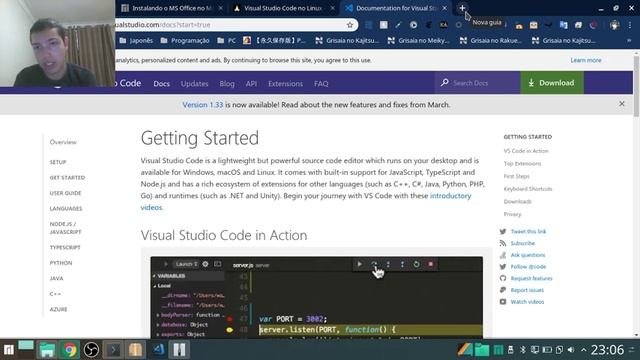Switch to Visual Studio Code no Linux tab
The width and height of the screenshot is (640, 360).
[x=283, y=8]
